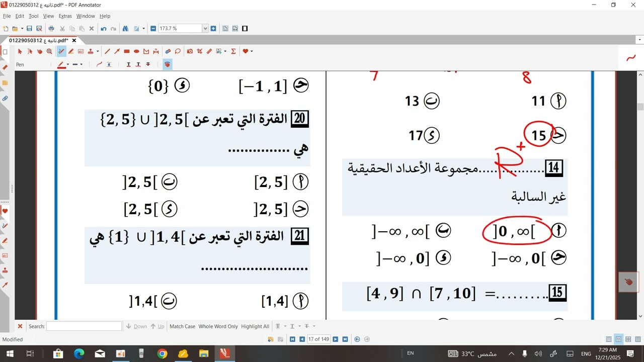Jump to the last page
644x362 pixels.
pyautogui.click(x=345, y=339)
